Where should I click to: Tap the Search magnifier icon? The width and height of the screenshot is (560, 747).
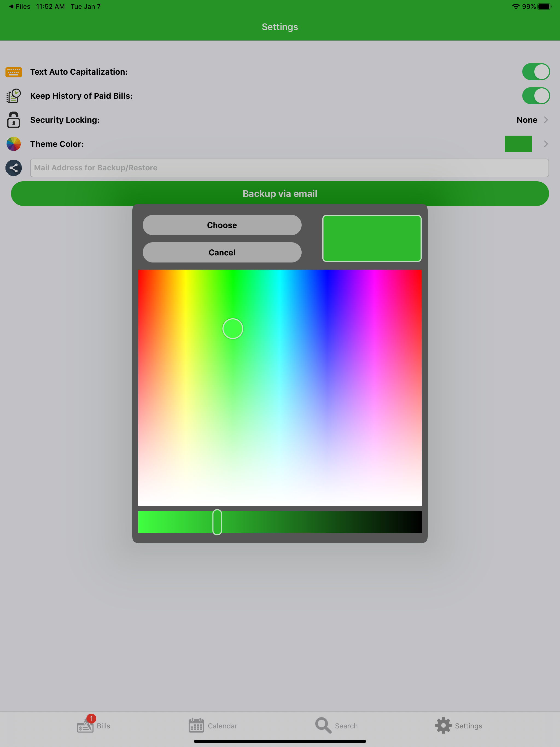[323, 725]
